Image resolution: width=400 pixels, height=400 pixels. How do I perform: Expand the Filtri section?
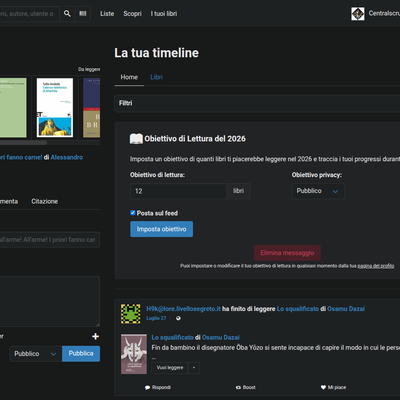pos(257,103)
